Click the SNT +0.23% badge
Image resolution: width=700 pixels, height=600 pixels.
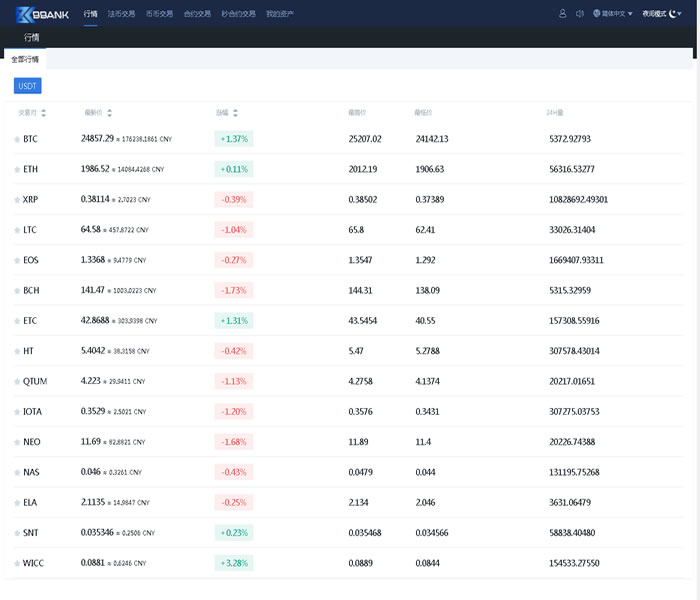(234, 533)
